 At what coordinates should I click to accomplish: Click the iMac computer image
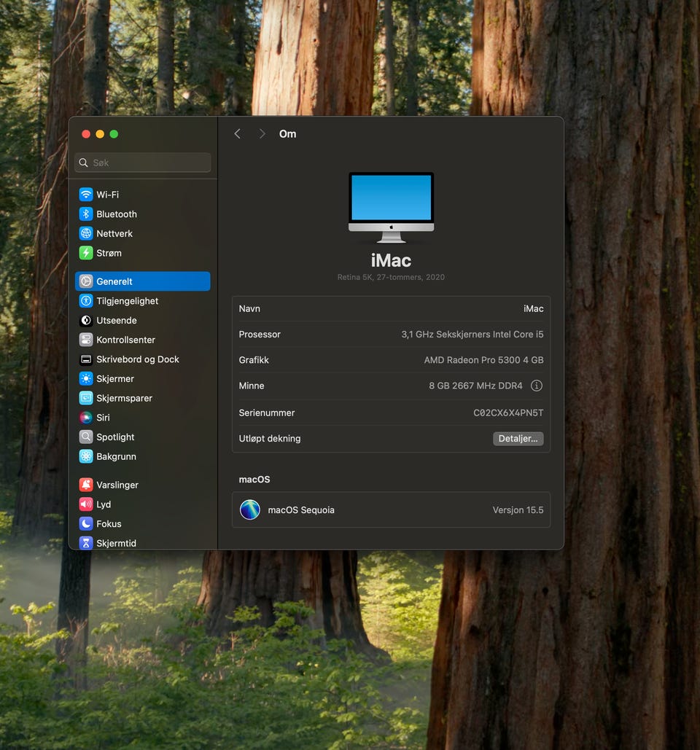[x=391, y=207]
